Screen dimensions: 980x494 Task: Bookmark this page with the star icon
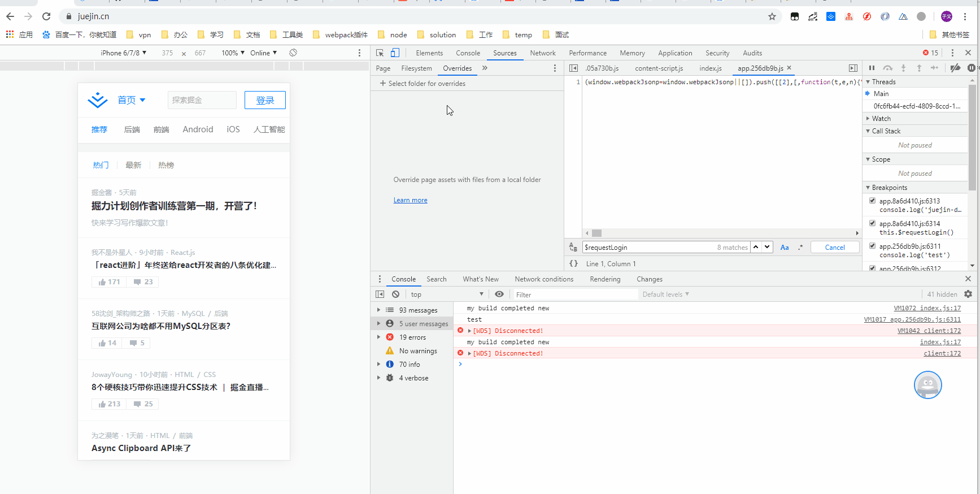(772, 16)
